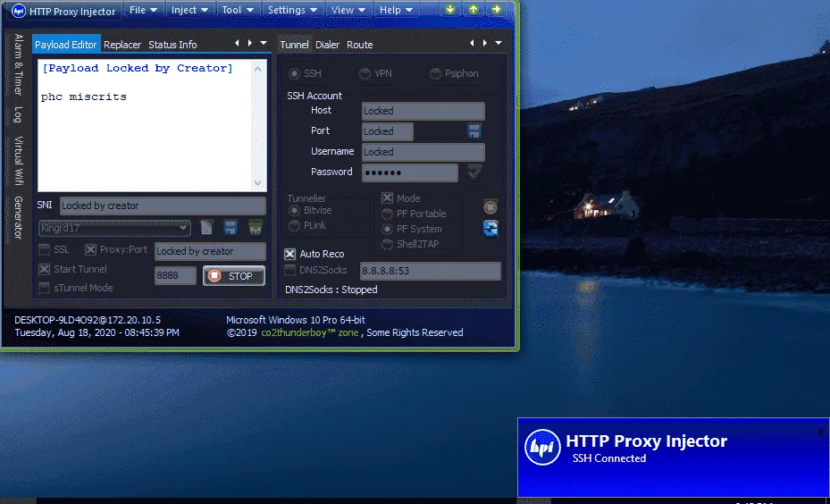Click the 8888 port field
The image size is (830, 504).
point(175,276)
